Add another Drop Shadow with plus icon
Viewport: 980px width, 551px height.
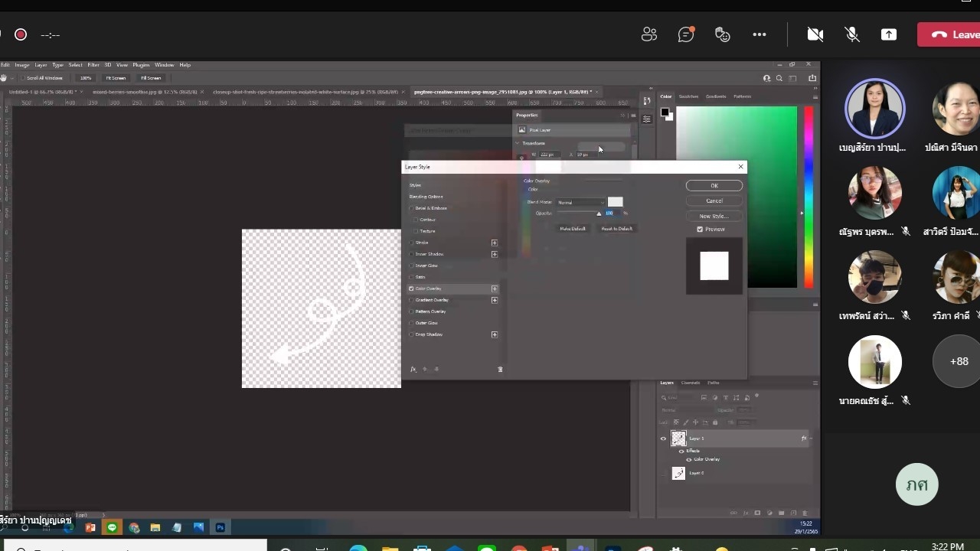point(495,334)
